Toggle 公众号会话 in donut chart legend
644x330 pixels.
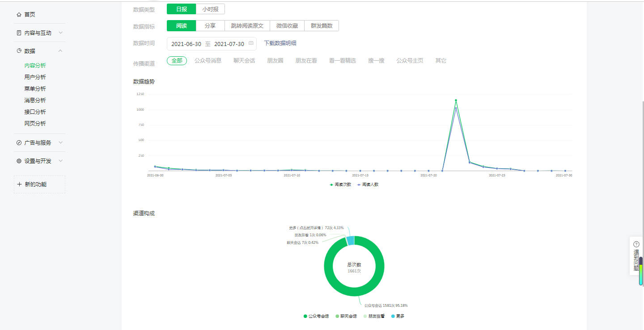point(316,316)
